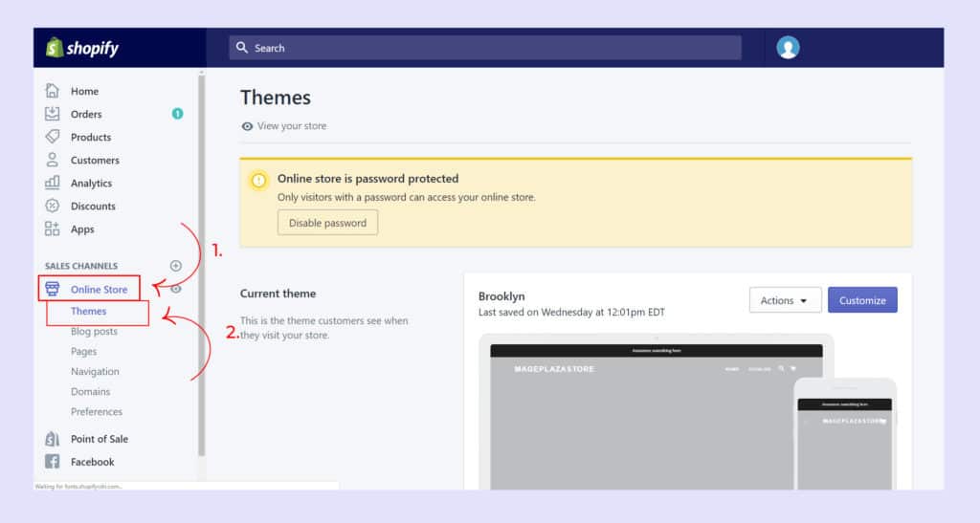The width and height of the screenshot is (980, 523).
Task: Add a sales channel with the plus icon
Action: pos(176,265)
